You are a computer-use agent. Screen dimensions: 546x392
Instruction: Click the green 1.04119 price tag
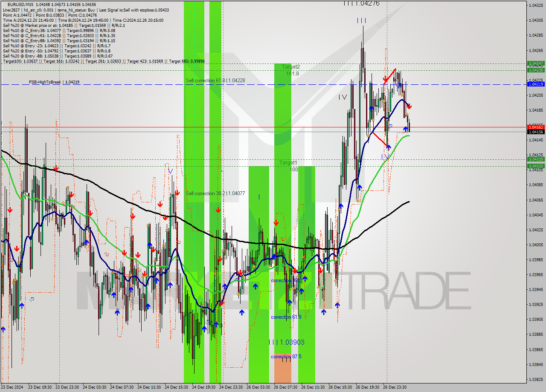pyautogui.click(x=536, y=159)
